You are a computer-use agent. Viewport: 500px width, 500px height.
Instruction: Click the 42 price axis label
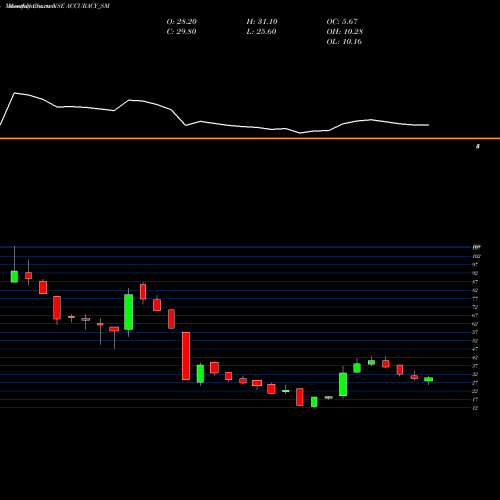click(x=475, y=357)
